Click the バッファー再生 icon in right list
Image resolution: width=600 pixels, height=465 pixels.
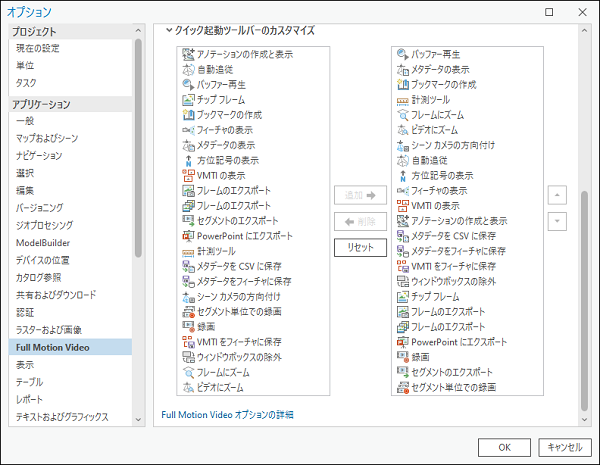click(403, 54)
